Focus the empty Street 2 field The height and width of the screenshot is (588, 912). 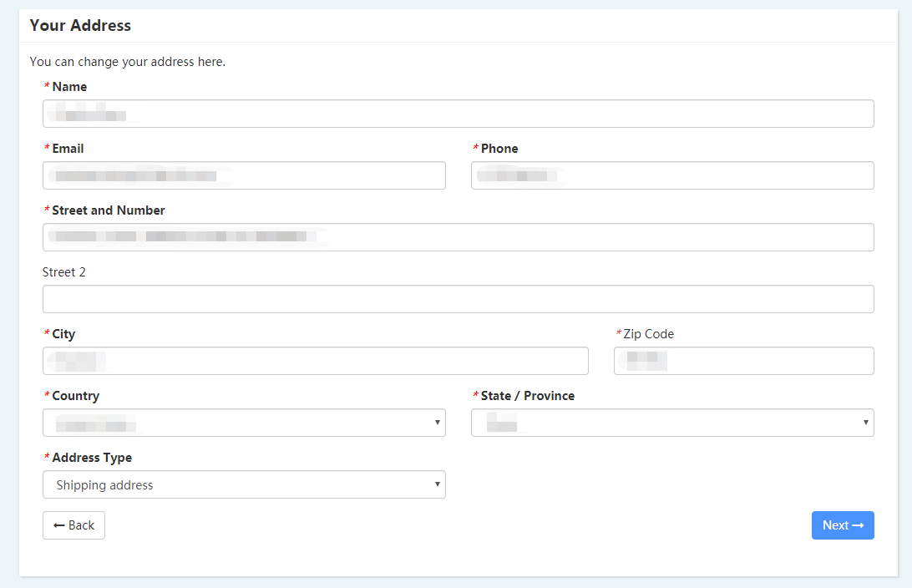pyautogui.click(x=458, y=299)
